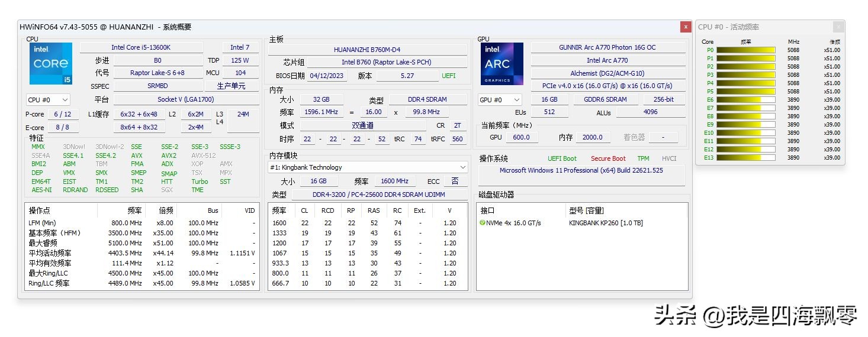This screenshot has width=868, height=337.
Task: Click the AES-NI feature flag
Action: point(41,190)
